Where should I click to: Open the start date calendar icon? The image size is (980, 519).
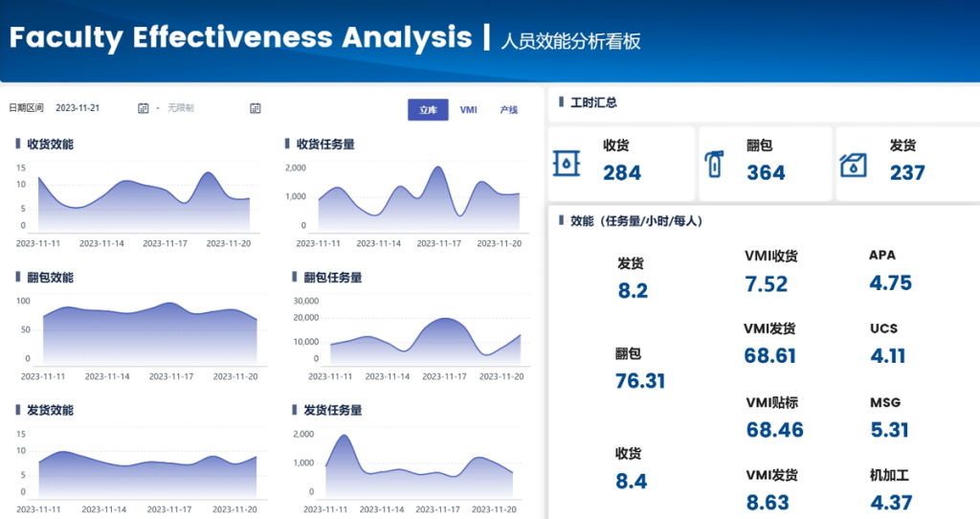144,109
